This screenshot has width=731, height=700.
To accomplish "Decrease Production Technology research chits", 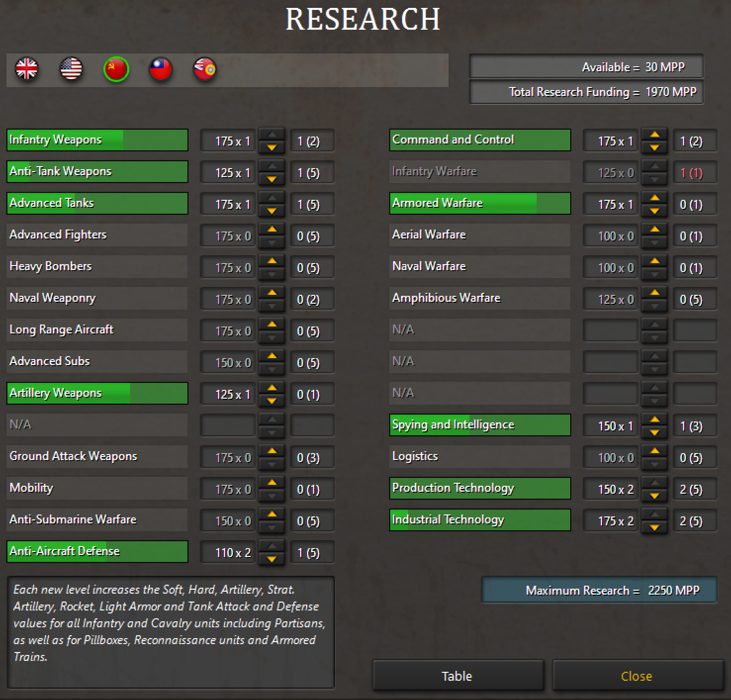I will point(654,495).
